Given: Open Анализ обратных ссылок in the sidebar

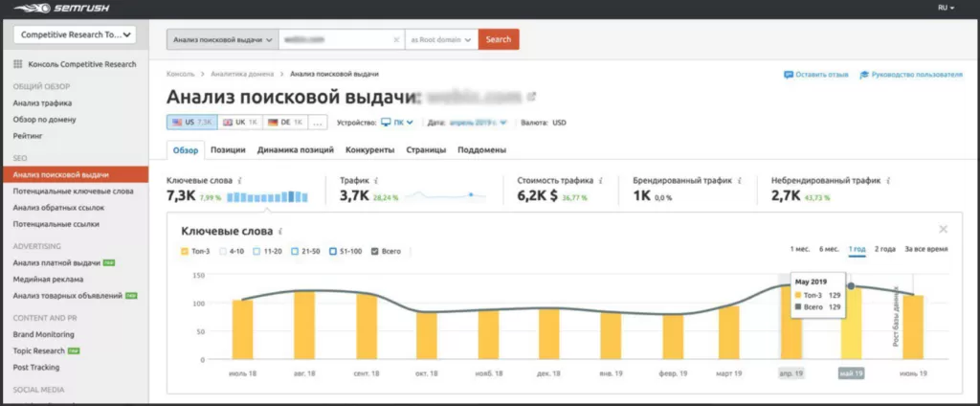Looking at the screenshot, I should [58, 207].
